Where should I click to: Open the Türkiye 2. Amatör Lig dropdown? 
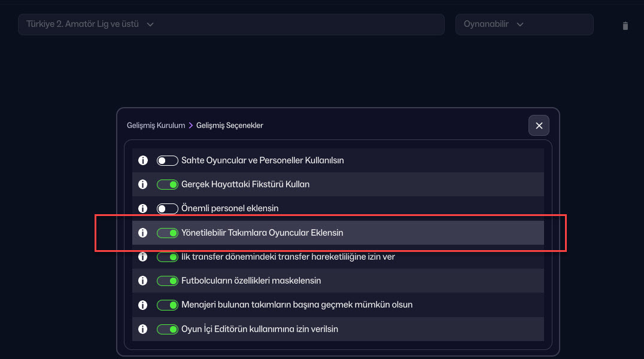coord(230,25)
